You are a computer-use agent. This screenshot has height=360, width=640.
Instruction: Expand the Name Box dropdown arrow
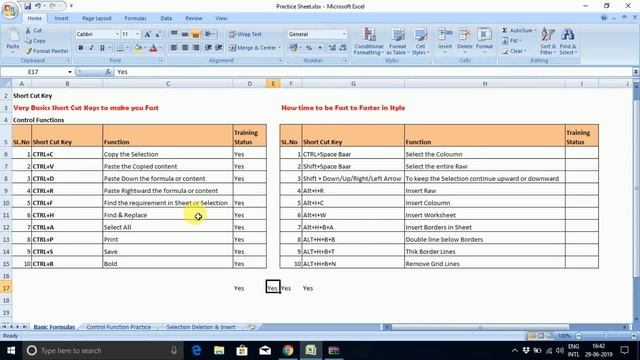click(x=70, y=72)
